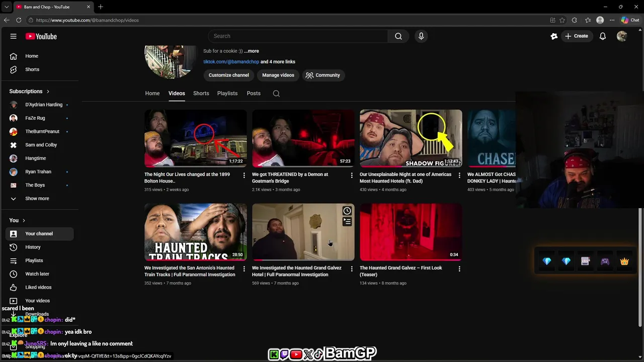
Task: Reload the page with the refresh icon
Action: pos(19,20)
